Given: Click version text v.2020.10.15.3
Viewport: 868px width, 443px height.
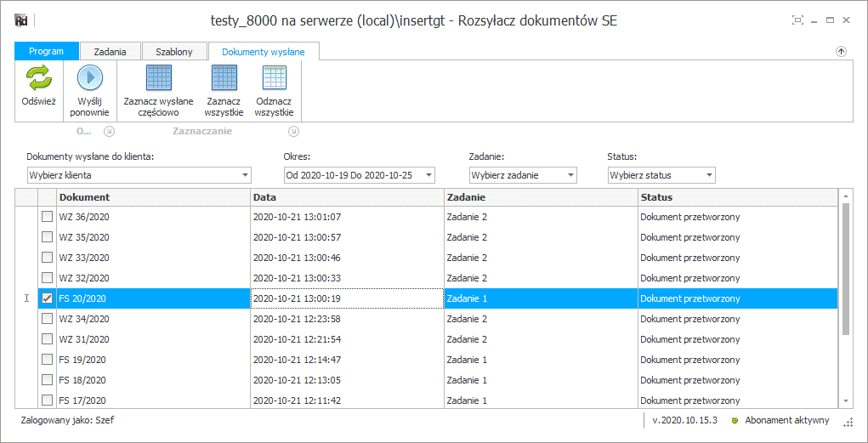Looking at the screenshot, I should tap(684, 420).
